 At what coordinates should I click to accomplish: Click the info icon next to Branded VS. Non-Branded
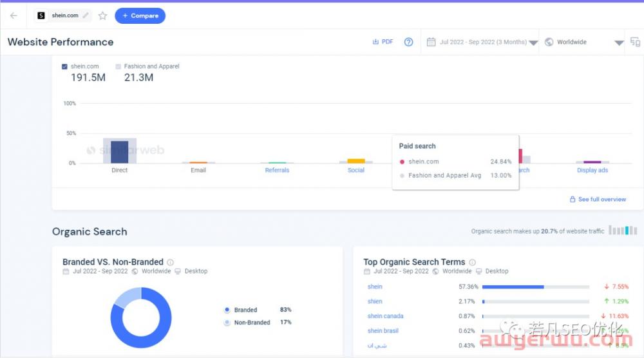(171, 262)
